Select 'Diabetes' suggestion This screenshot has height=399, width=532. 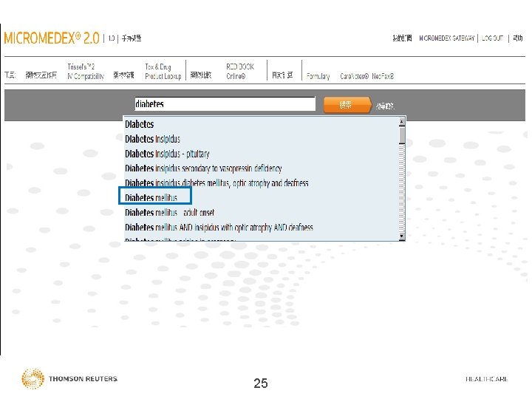tap(262, 124)
